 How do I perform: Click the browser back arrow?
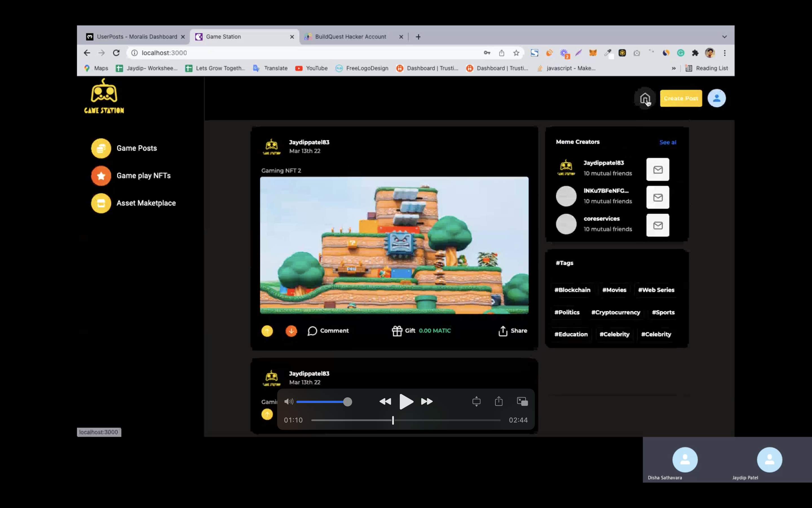[87, 53]
